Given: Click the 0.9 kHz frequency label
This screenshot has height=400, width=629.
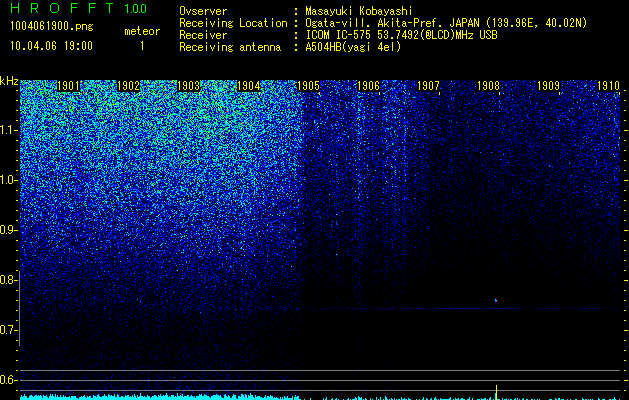Looking at the screenshot, I should [7, 230].
